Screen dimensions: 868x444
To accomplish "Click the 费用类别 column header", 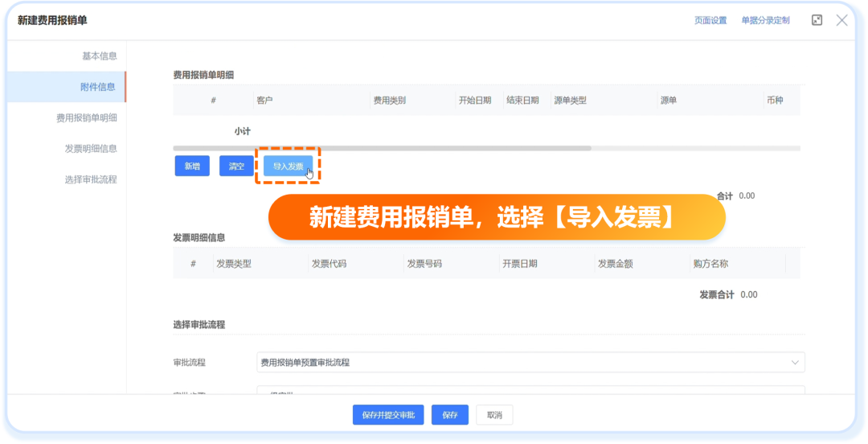I will pos(389,101).
